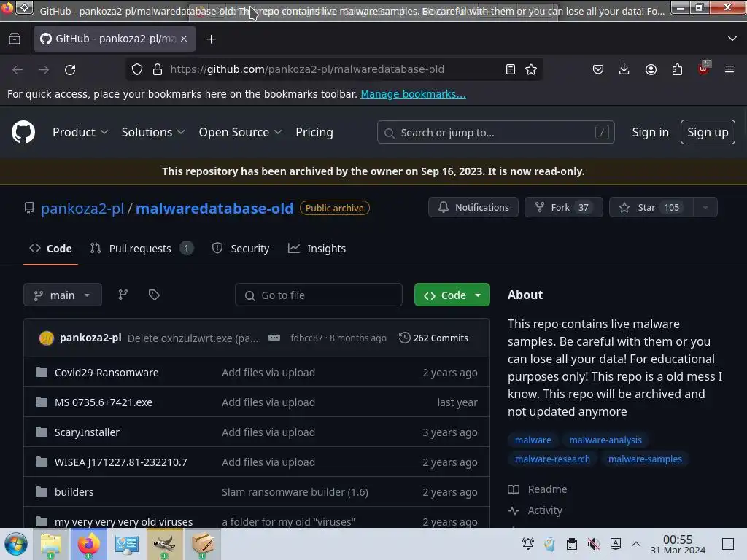Click the Go to file search field

click(x=318, y=295)
